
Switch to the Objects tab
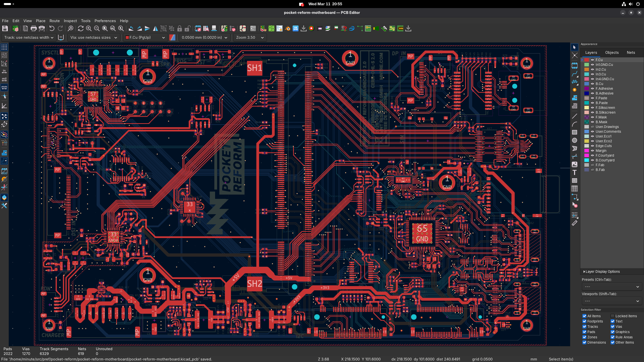coord(612,53)
